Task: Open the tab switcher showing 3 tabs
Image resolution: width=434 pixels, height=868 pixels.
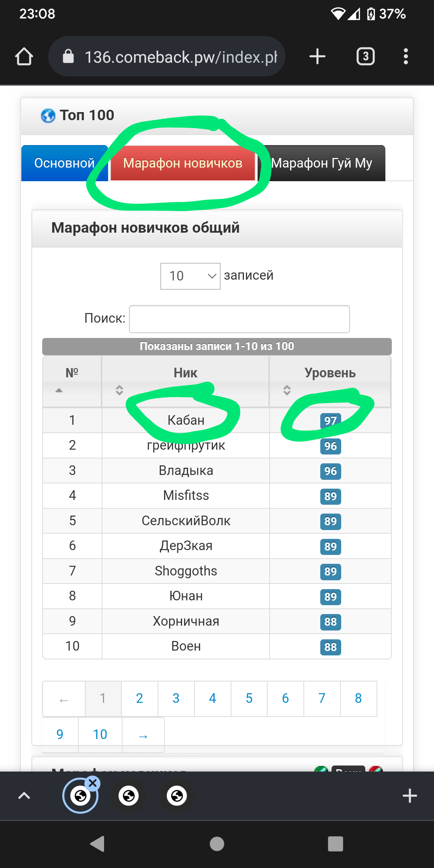Action: pyautogui.click(x=365, y=56)
